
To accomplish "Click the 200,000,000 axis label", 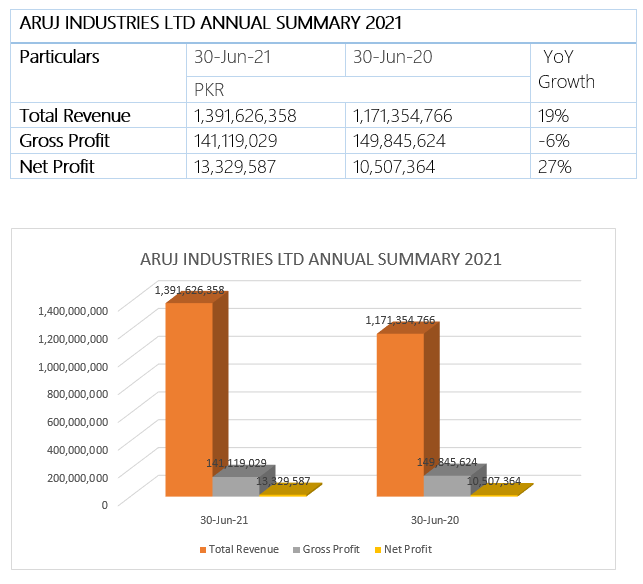I will (x=78, y=478).
